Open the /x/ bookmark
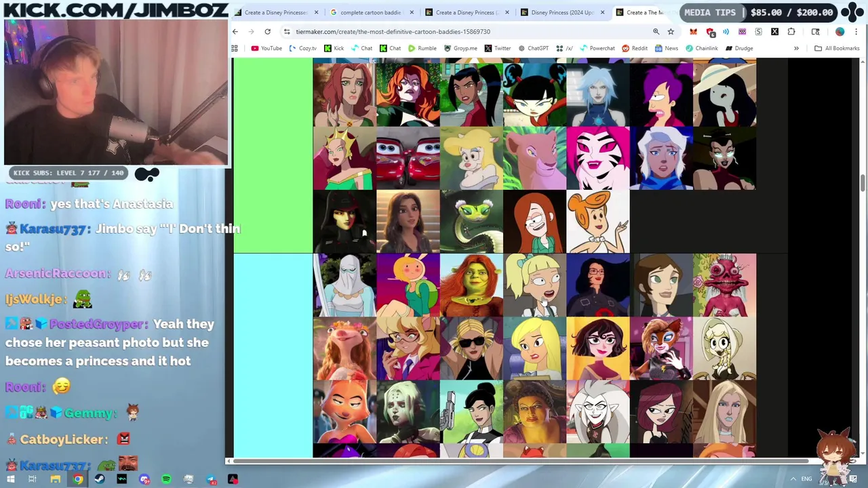The width and height of the screenshot is (868, 488). pos(564,48)
